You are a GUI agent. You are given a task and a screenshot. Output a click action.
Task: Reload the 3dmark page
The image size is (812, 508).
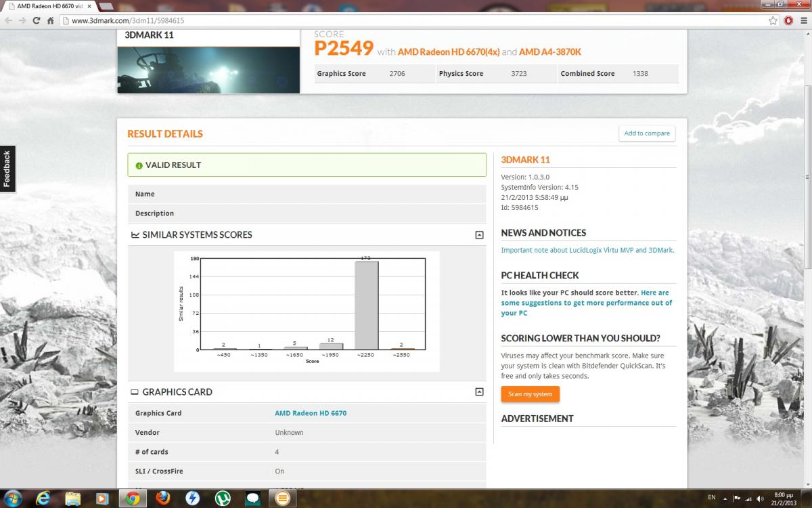pyautogui.click(x=37, y=20)
